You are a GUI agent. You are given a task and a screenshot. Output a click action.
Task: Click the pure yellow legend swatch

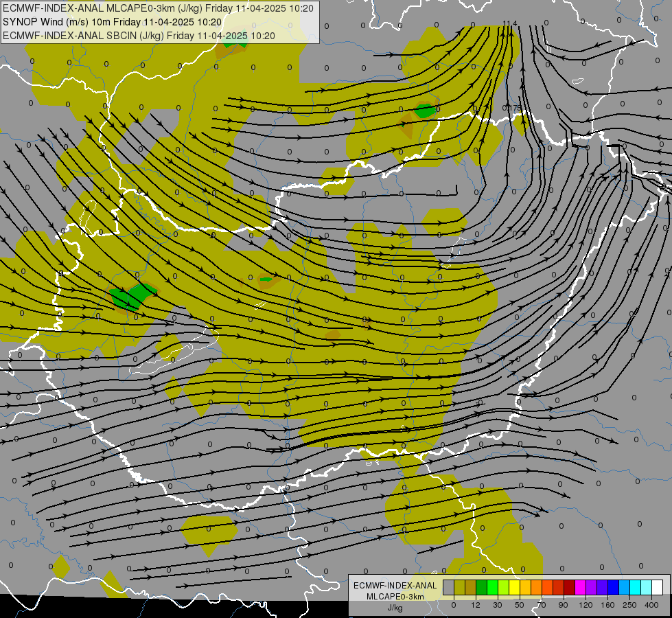(514, 588)
